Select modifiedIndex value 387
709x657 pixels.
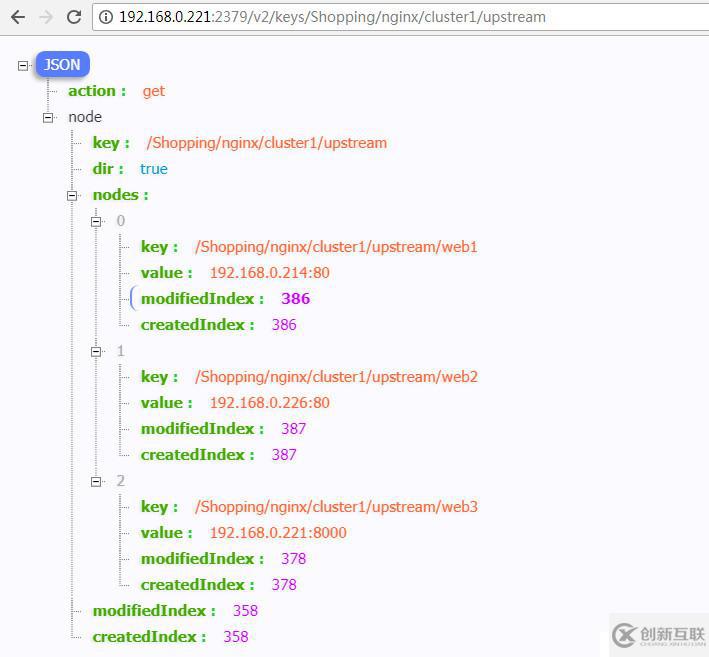pos(293,429)
